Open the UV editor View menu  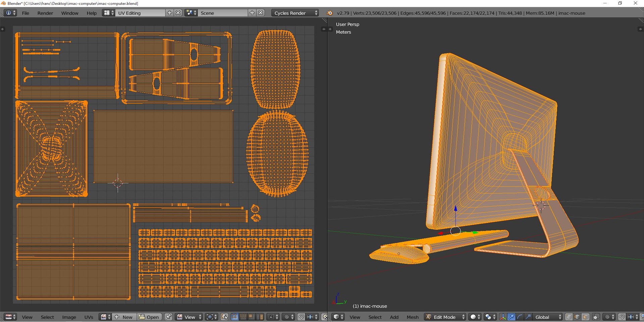[x=27, y=317]
